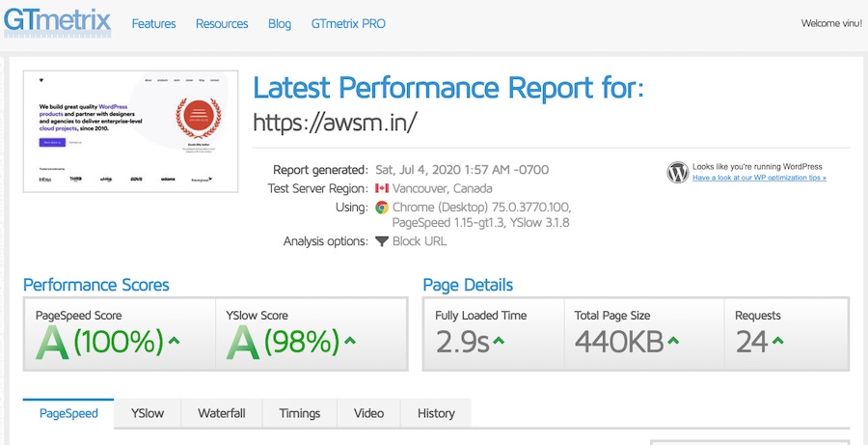Switch to the YSlow tab
868x445 pixels.
(x=148, y=413)
